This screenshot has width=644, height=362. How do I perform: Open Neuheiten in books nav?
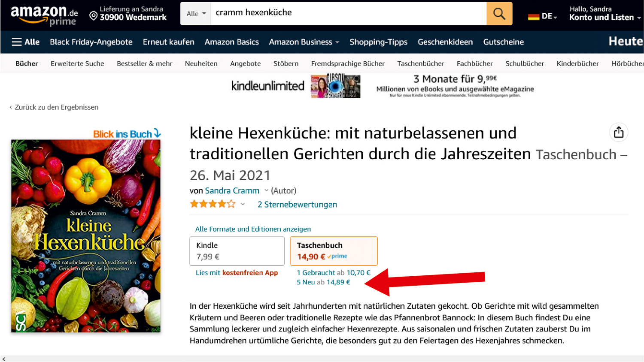coord(201,63)
